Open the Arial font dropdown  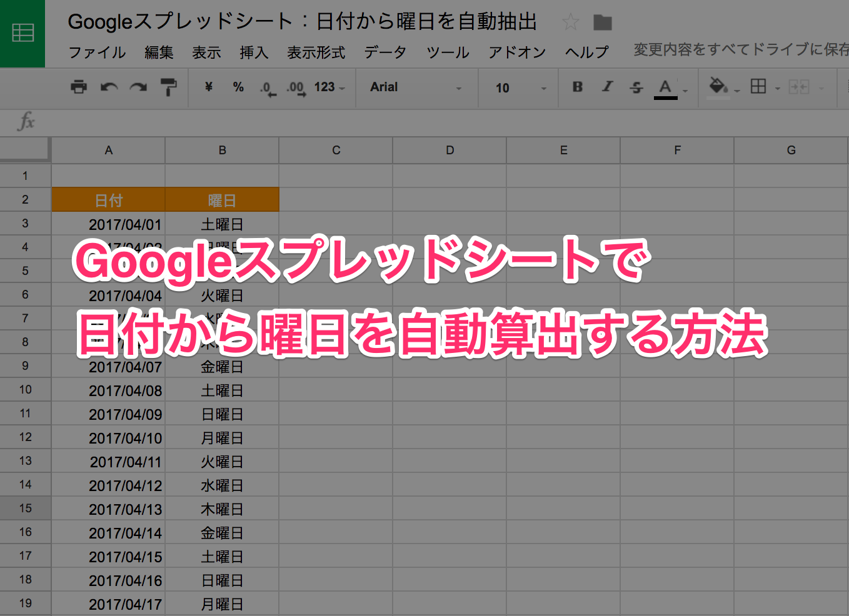[416, 87]
